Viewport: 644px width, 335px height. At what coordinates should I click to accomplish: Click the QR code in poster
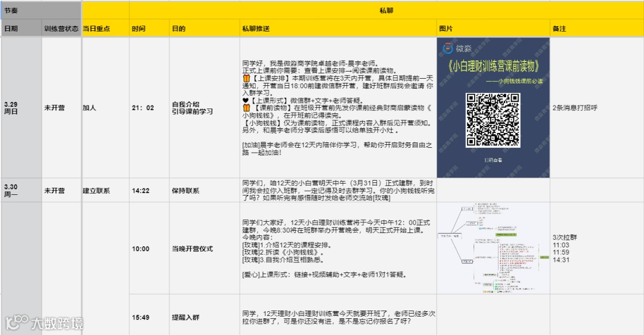[x=493, y=120]
